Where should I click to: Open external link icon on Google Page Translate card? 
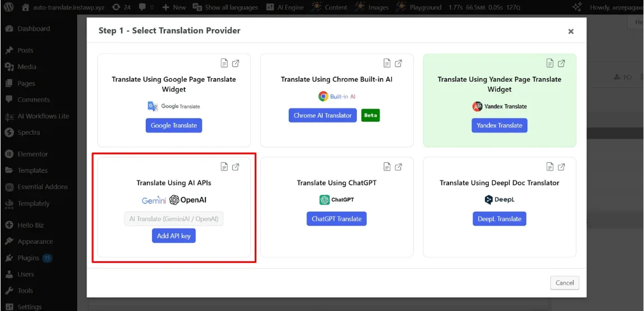pos(236,63)
